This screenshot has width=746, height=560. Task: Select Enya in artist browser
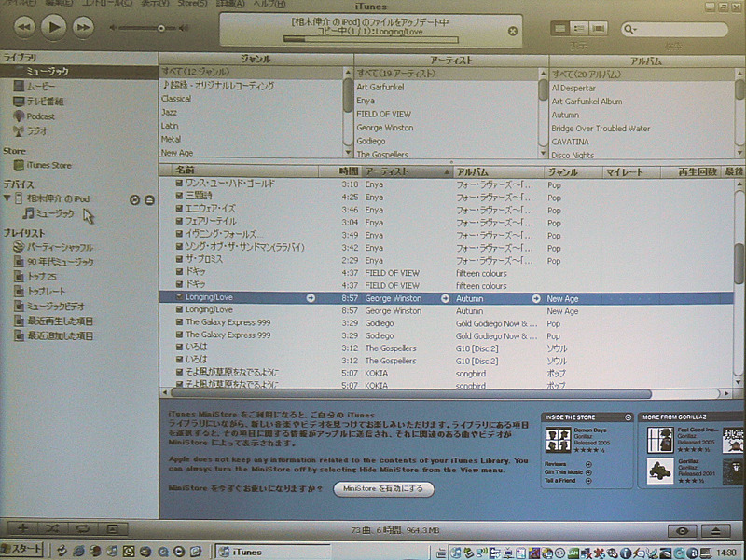pyautogui.click(x=366, y=101)
